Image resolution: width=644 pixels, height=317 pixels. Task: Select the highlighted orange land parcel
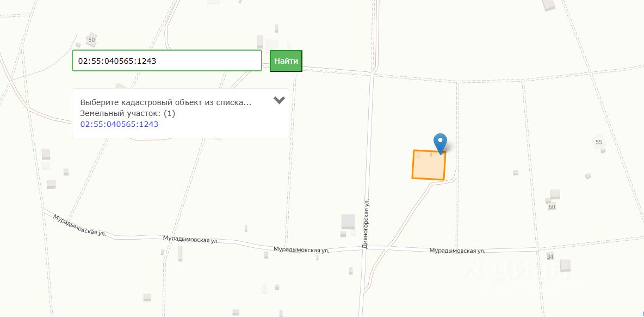tap(429, 165)
